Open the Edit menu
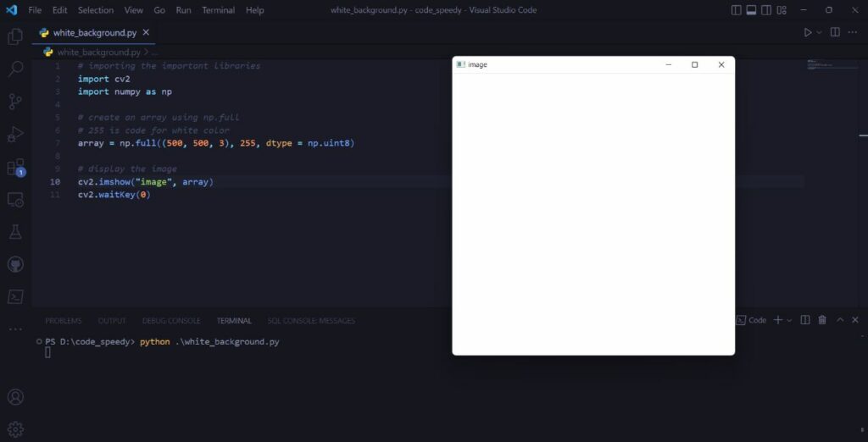The height and width of the screenshot is (442, 868). coord(60,10)
